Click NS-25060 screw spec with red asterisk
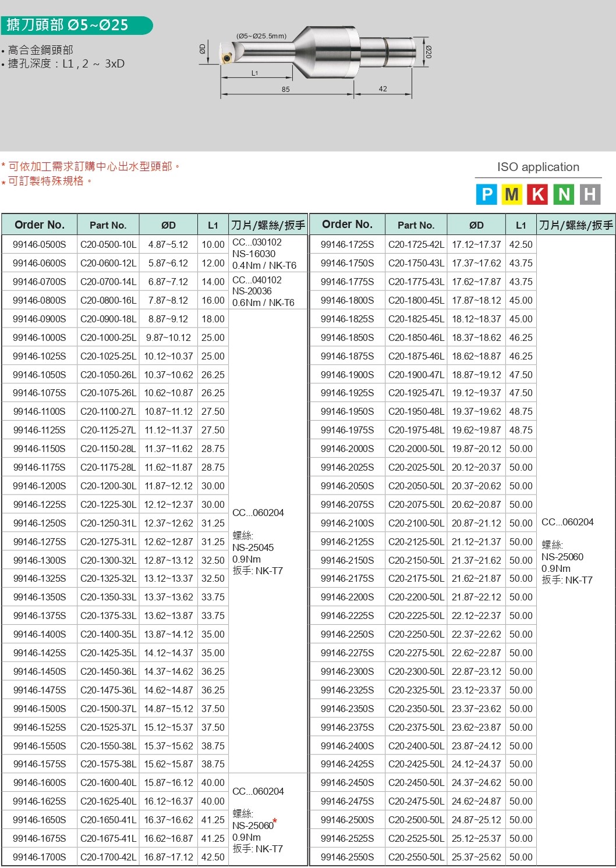 pyautogui.click(x=254, y=825)
